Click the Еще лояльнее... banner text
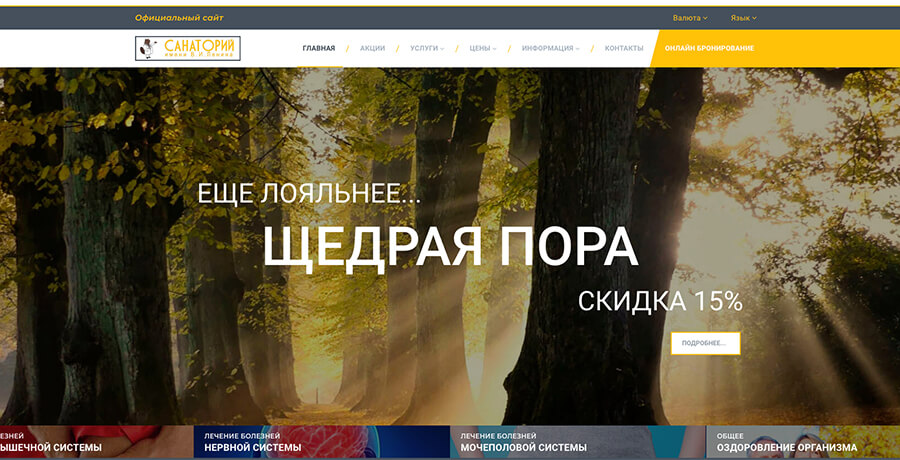 click(309, 194)
